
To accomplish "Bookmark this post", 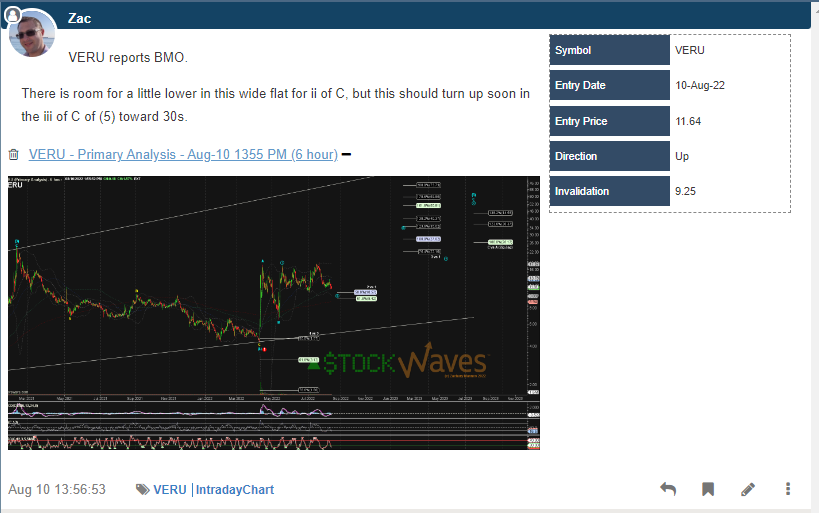I will click(x=708, y=489).
